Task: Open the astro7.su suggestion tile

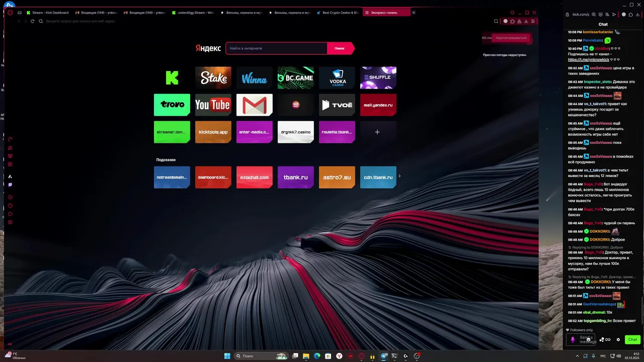Action: click(x=337, y=177)
